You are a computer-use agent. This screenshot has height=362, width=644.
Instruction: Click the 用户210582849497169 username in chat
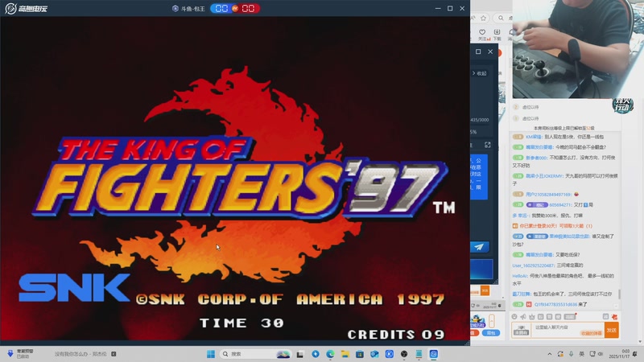point(548,195)
